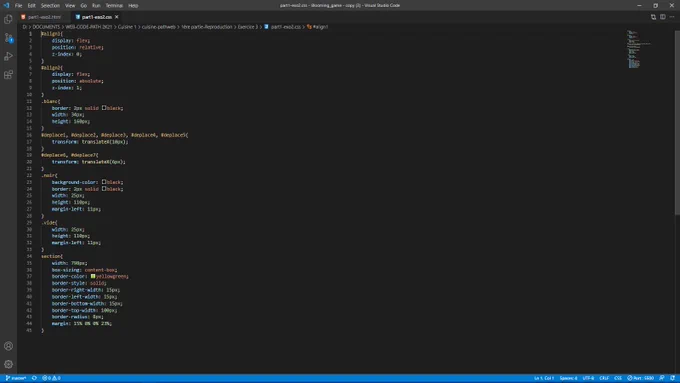Click 'margin: 15% 0% 0% 23%;' line
Screen dimensions: 680x383
tap(82, 323)
